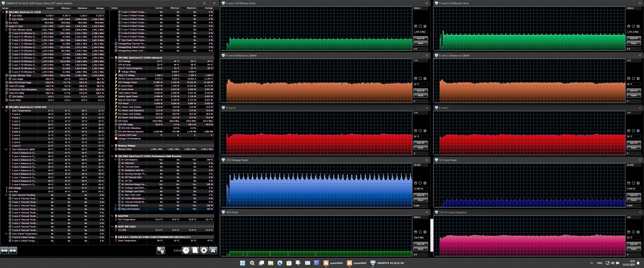The width and height of the screenshot is (644, 268).
Task: Edit the 6000.0 maximum in GPU Clock graph
Action: point(420,217)
